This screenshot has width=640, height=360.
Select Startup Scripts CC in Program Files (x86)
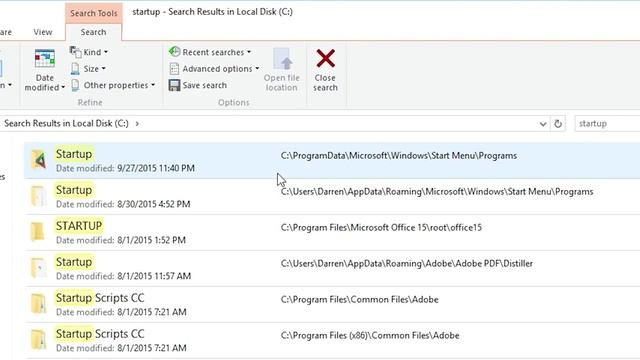tap(332, 340)
